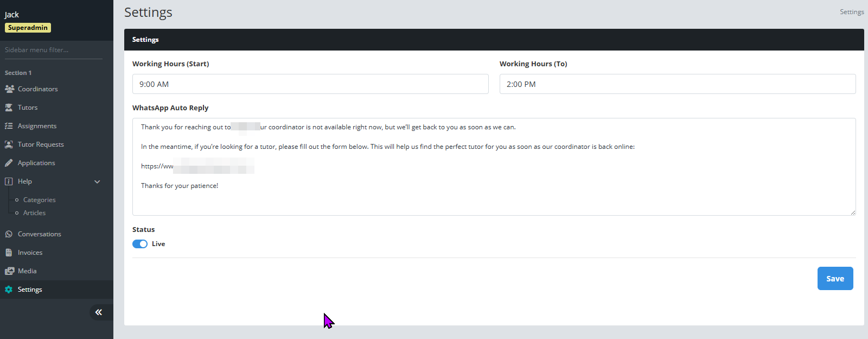The height and width of the screenshot is (339, 868).
Task: Open Working Hours (Start) time field
Action: (x=310, y=84)
